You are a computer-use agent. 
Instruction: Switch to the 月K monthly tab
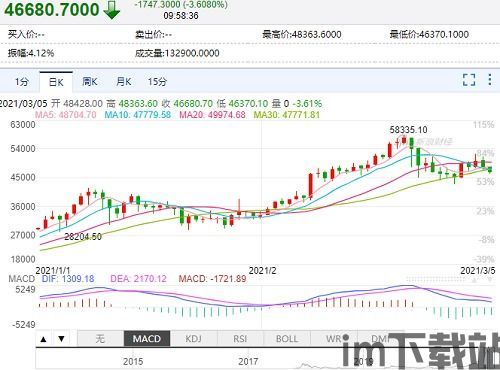click(124, 82)
